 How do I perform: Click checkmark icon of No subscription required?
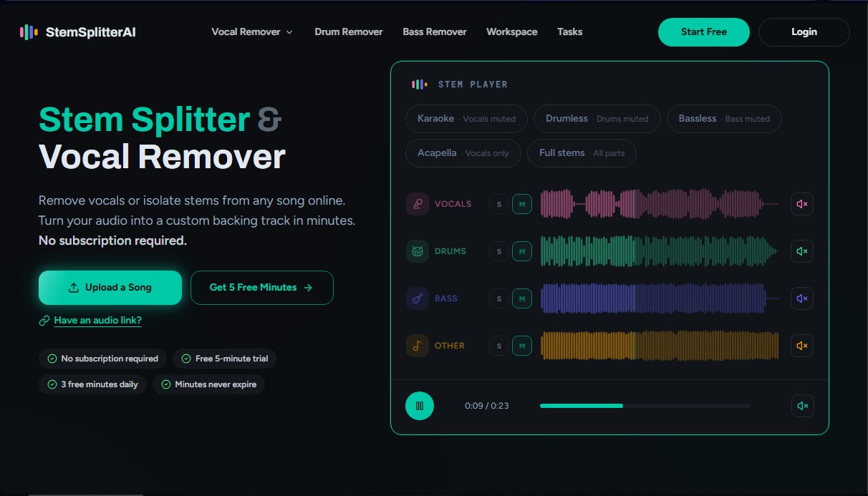[x=52, y=359]
